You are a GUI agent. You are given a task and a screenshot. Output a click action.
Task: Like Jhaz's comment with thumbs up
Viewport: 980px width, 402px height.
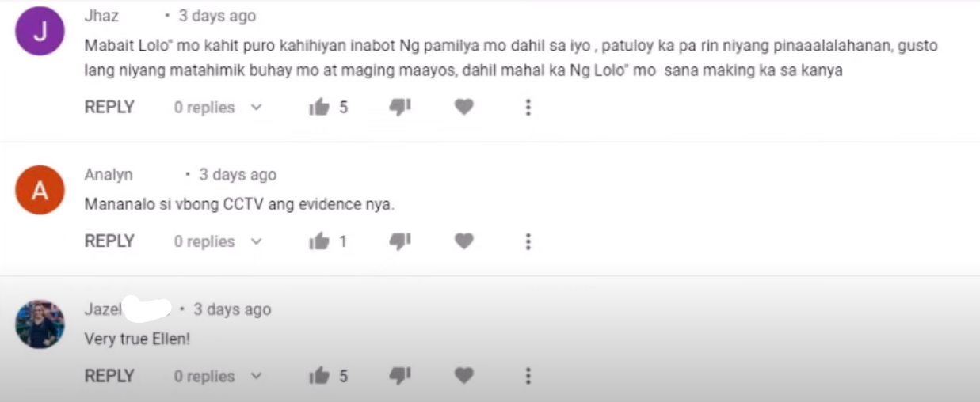(319, 108)
